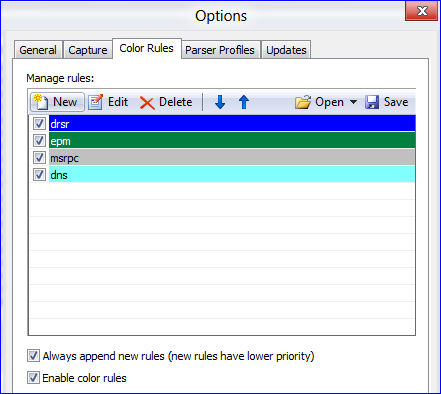Uncheck the epm rule checkbox

(39, 140)
